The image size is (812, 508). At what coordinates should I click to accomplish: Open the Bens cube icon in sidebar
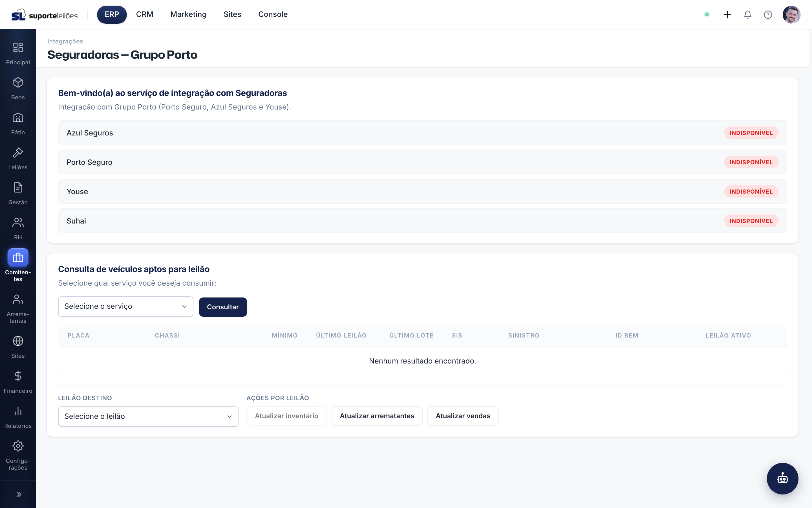[x=18, y=82]
